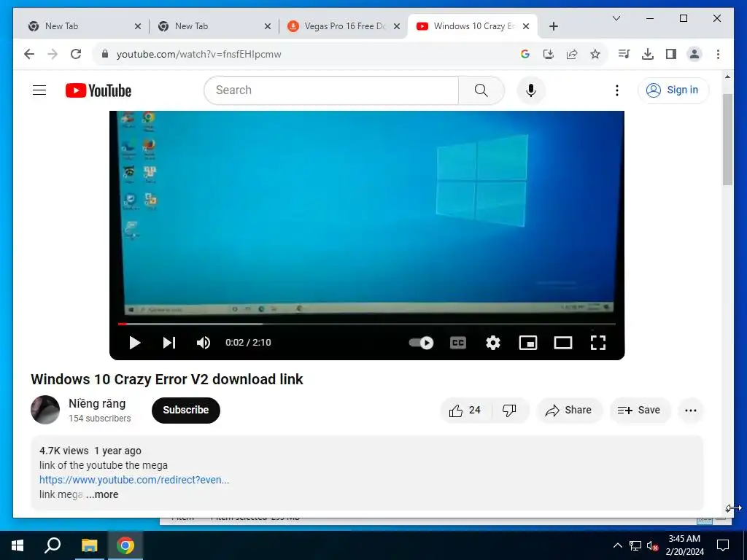Open File Explorer from taskbar
747x560 pixels.
point(89,545)
